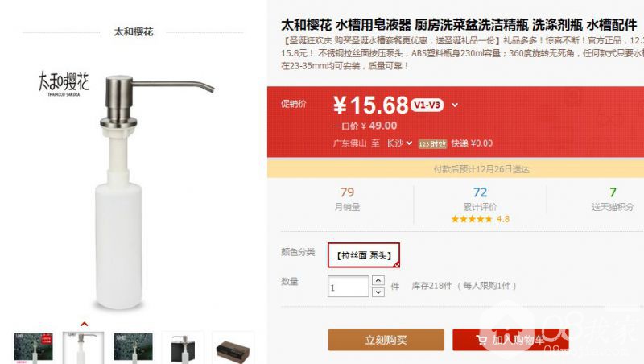Click the 123时效 delivery badge

432,144
